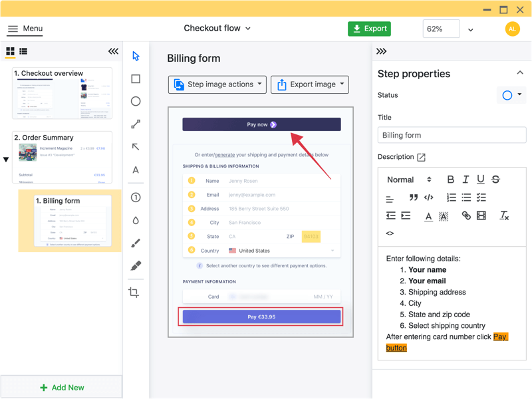Select the arrow annotation tool
This screenshot has height=399, width=532.
tap(136, 146)
